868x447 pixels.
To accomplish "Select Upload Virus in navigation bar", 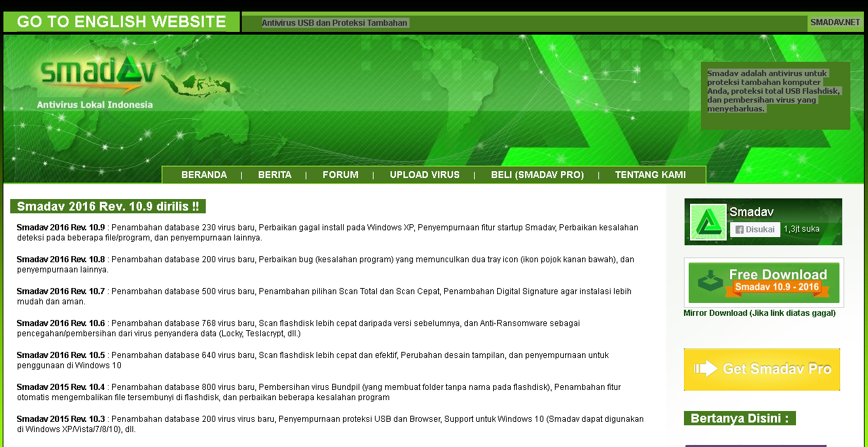I will [424, 175].
